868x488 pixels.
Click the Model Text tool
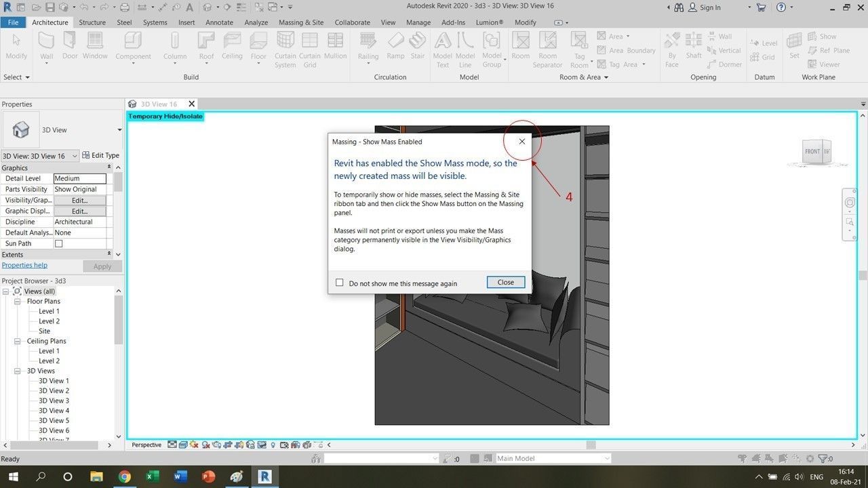(443, 49)
